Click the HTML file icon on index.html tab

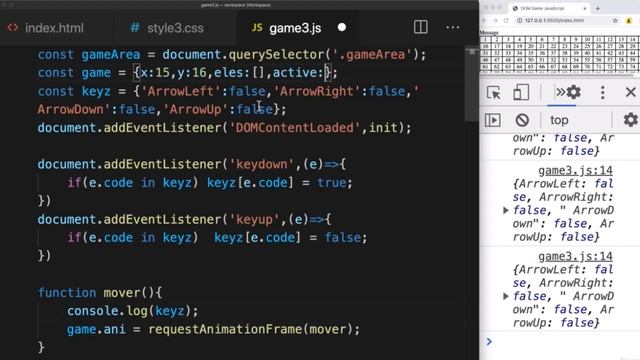pos(13,27)
